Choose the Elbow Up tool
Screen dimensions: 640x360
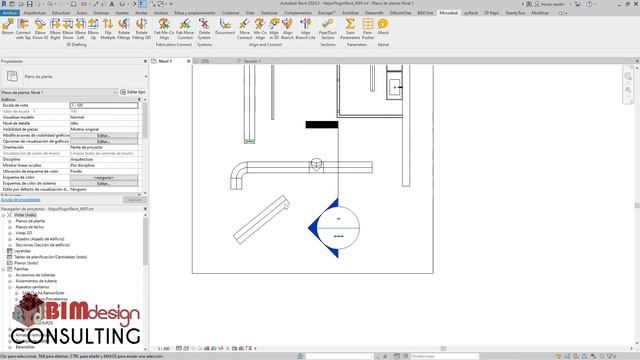coord(93,29)
